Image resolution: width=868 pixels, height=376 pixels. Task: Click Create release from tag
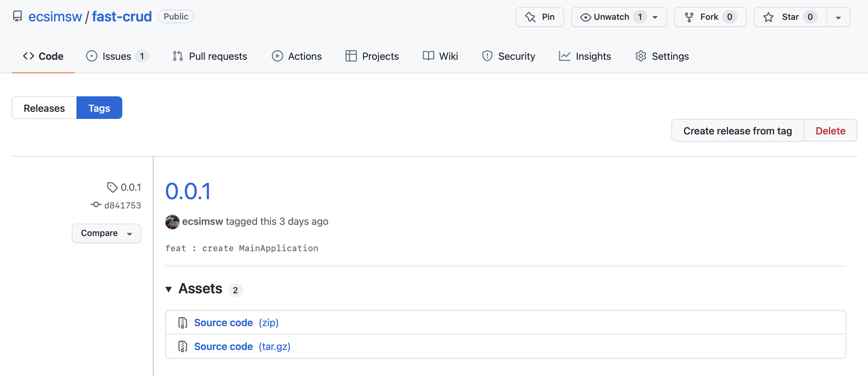tap(737, 130)
